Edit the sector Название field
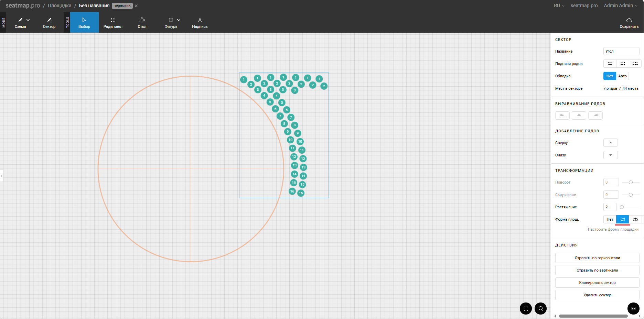The height and width of the screenshot is (319, 644). click(x=621, y=51)
